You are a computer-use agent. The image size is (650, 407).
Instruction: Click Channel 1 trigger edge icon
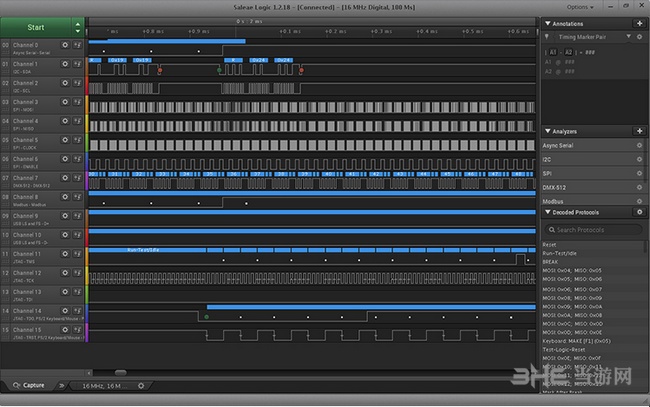[78, 64]
